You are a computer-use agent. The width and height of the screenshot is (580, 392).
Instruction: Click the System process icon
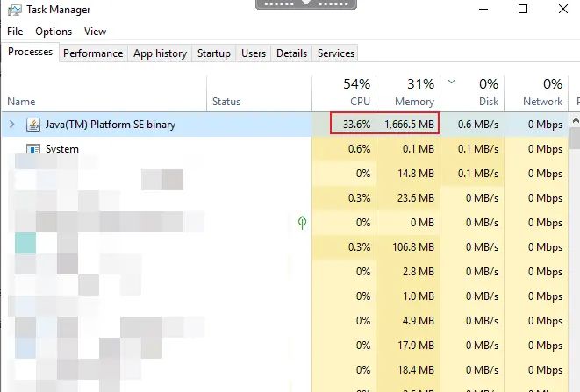pyautogui.click(x=34, y=149)
